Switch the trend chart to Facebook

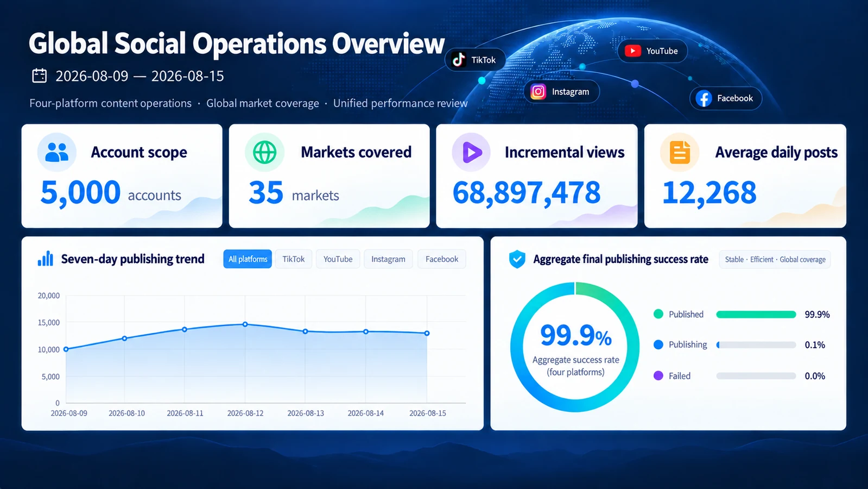click(x=442, y=259)
